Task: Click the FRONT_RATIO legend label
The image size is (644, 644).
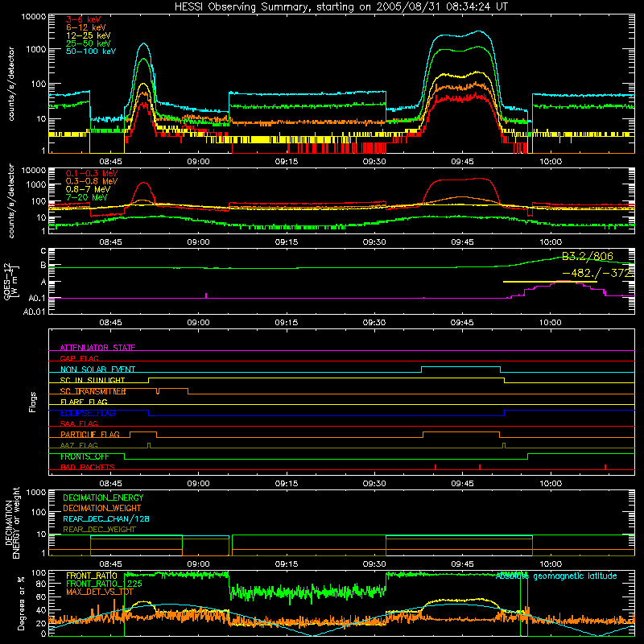Action: click(x=92, y=576)
